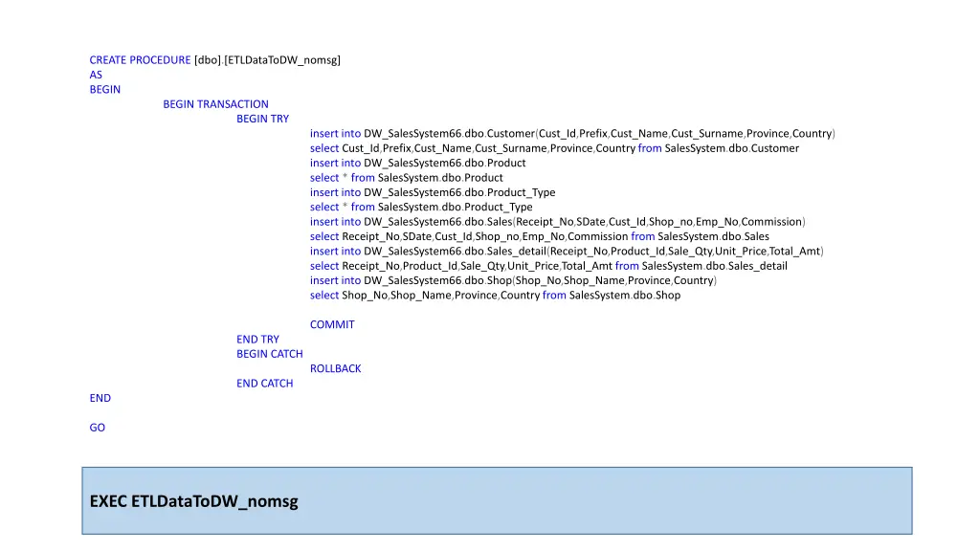This screenshot has height=551, width=980.
Task: Click insert into DW_SalesSystem66.dbo.Product line
Action: pos(417,163)
